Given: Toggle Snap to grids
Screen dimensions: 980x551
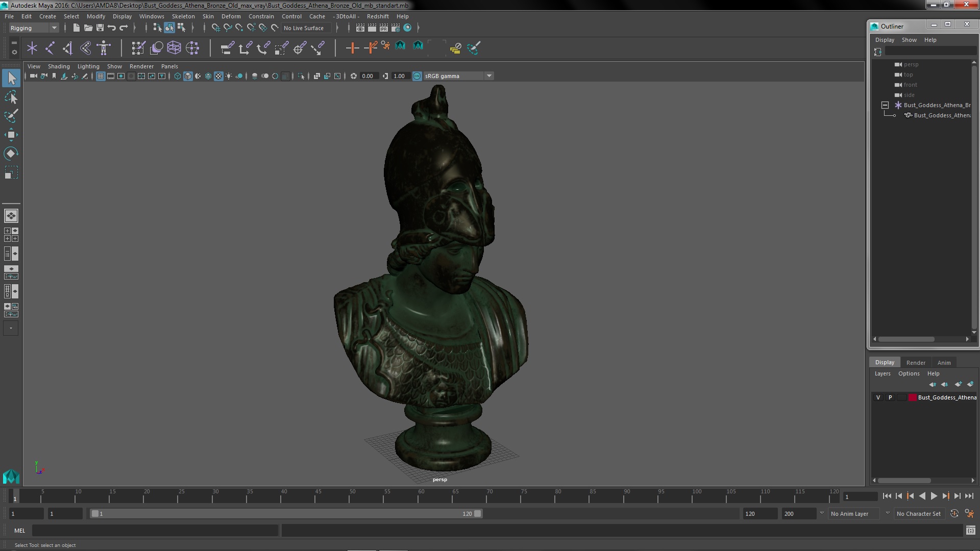Looking at the screenshot, I should (x=215, y=28).
